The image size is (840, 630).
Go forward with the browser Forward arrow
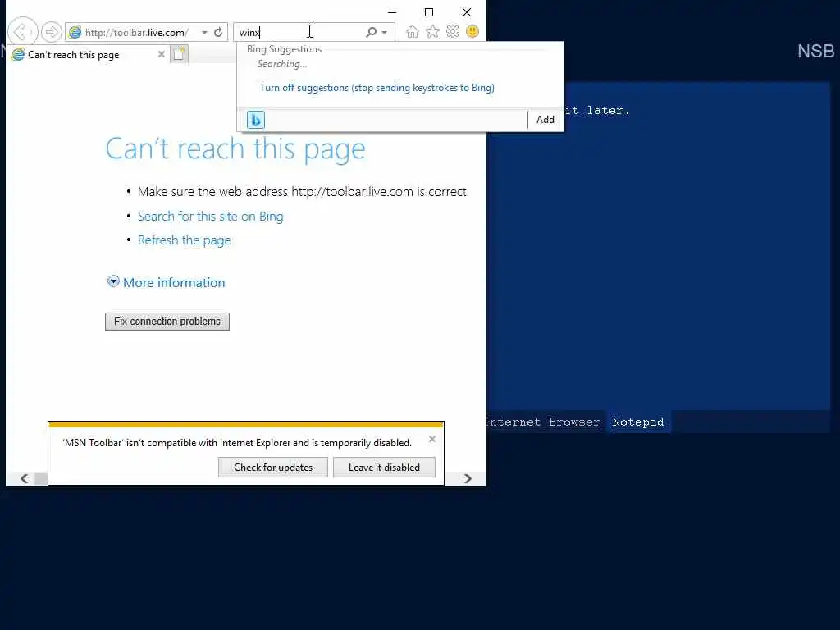tap(52, 32)
